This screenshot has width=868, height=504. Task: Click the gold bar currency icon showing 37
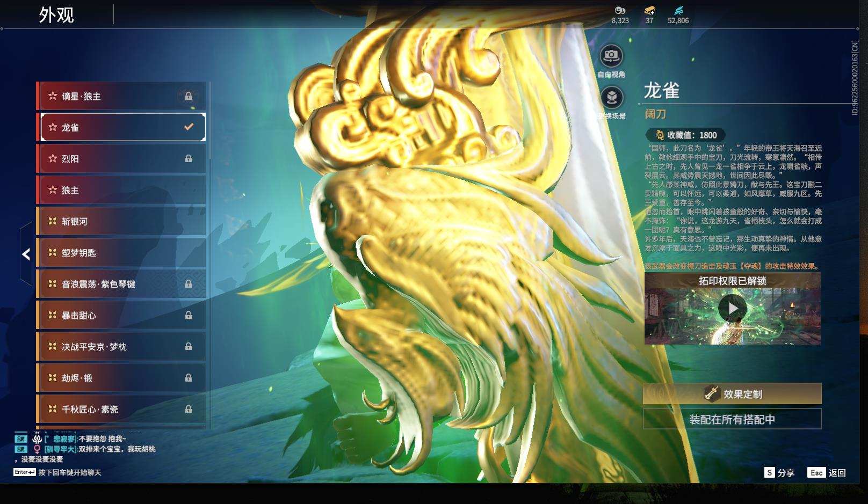pyautogui.click(x=649, y=10)
